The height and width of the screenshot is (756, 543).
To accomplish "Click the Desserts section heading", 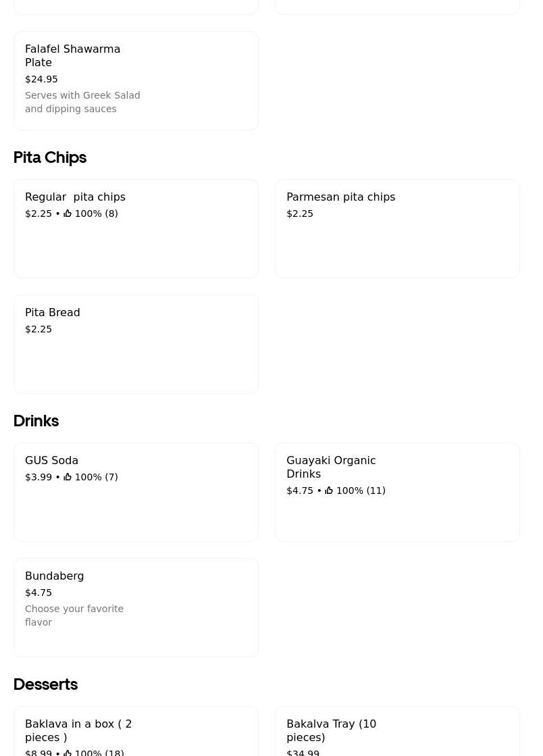I will [45, 684].
